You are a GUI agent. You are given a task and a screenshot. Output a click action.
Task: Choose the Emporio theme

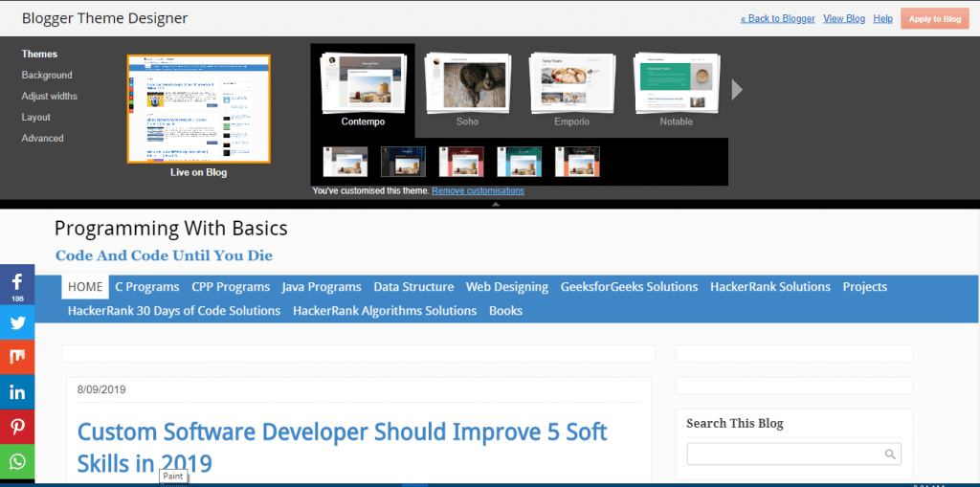(x=572, y=90)
